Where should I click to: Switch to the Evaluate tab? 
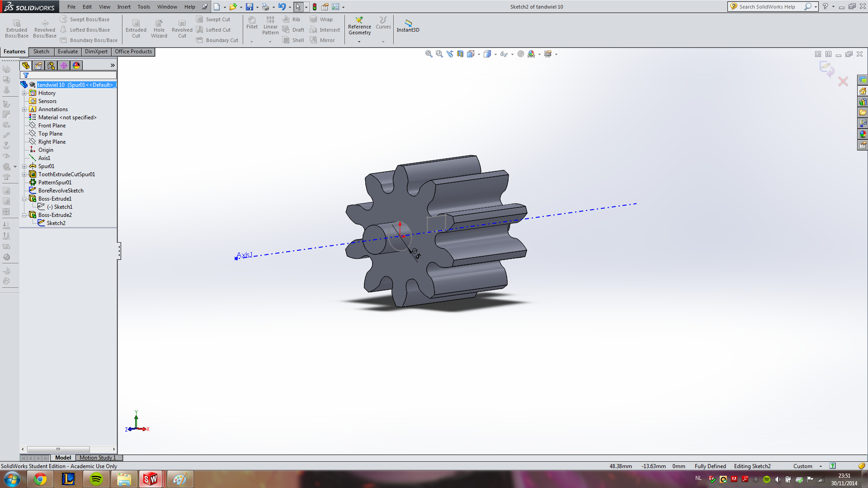(x=67, y=52)
